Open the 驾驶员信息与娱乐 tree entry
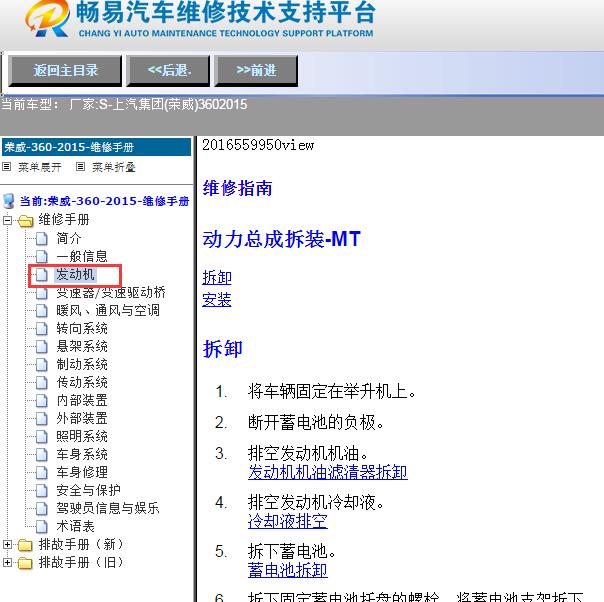Screen dimensions: 604x602 click(x=108, y=508)
